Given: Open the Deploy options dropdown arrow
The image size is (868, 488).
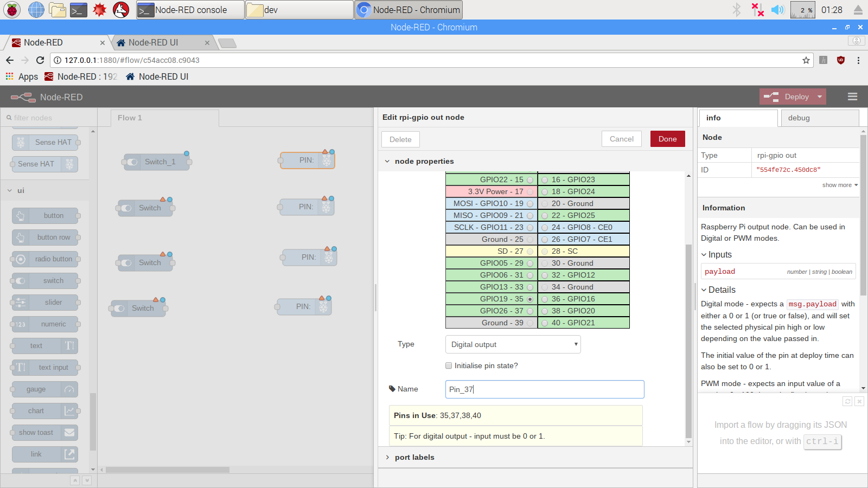Looking at the screenshot, I should point(820,97).
